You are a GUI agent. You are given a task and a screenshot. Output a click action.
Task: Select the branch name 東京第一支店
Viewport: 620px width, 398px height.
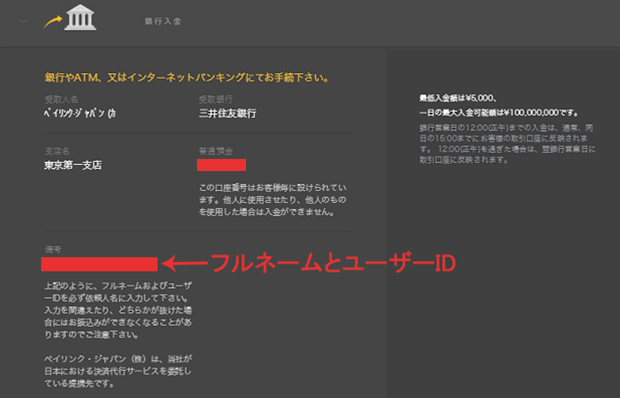[x=73, y=165]
